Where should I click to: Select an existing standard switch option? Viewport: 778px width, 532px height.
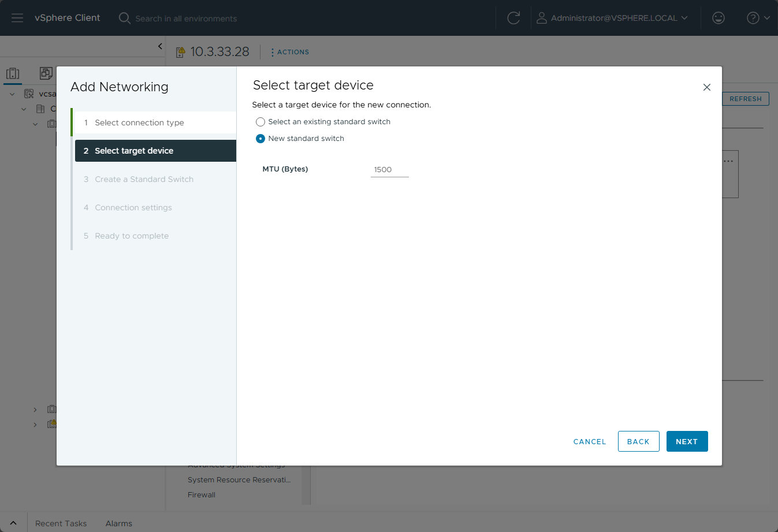[x=260, y=122]
